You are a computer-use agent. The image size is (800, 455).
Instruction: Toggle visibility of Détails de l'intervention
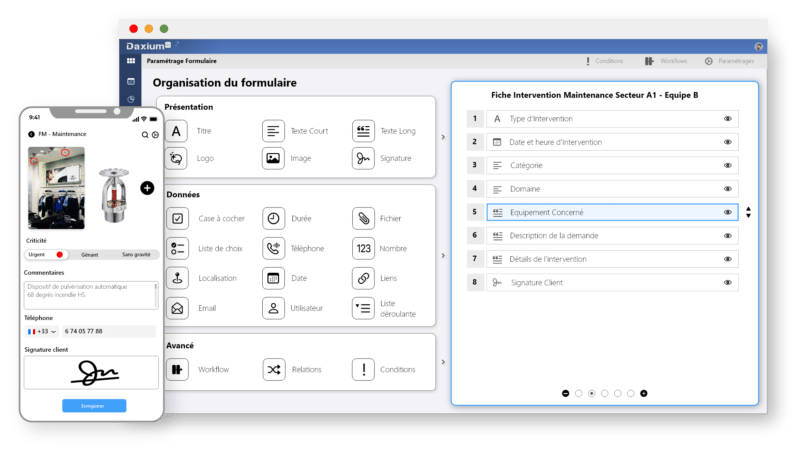point(728,259)
